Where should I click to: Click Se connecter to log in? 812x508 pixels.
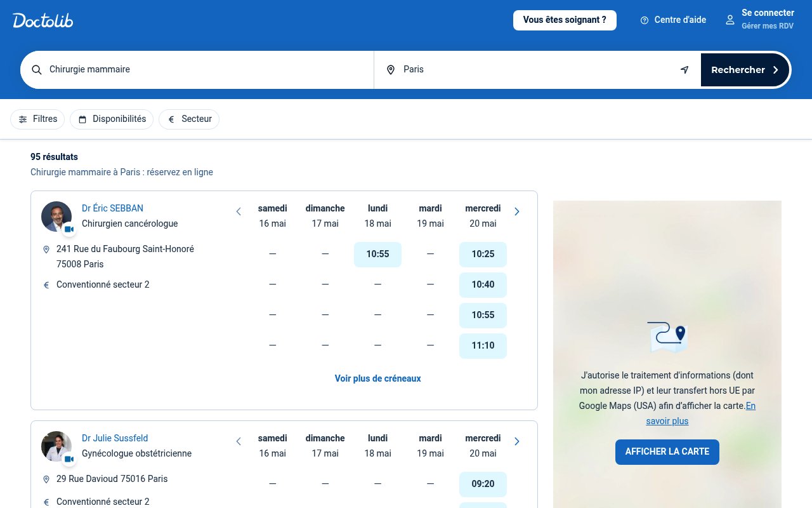click(768, 13)
